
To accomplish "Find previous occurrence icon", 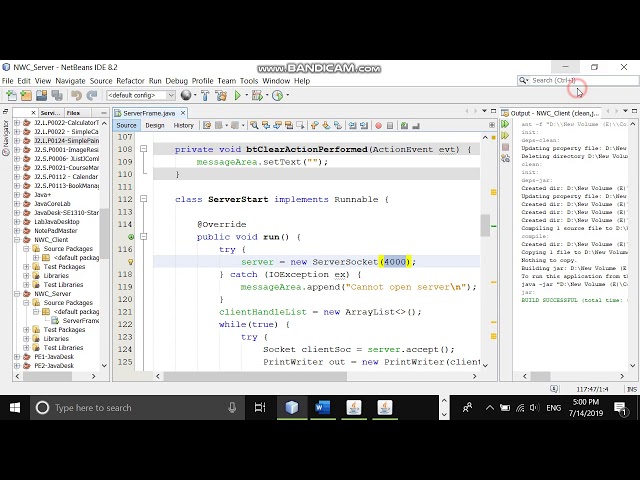I will (266, 125).
